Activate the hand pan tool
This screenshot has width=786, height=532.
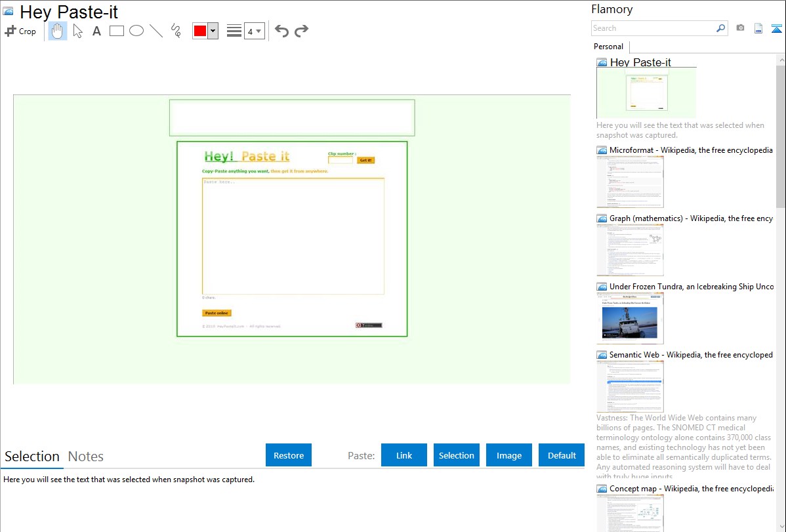tap(58, 31)
